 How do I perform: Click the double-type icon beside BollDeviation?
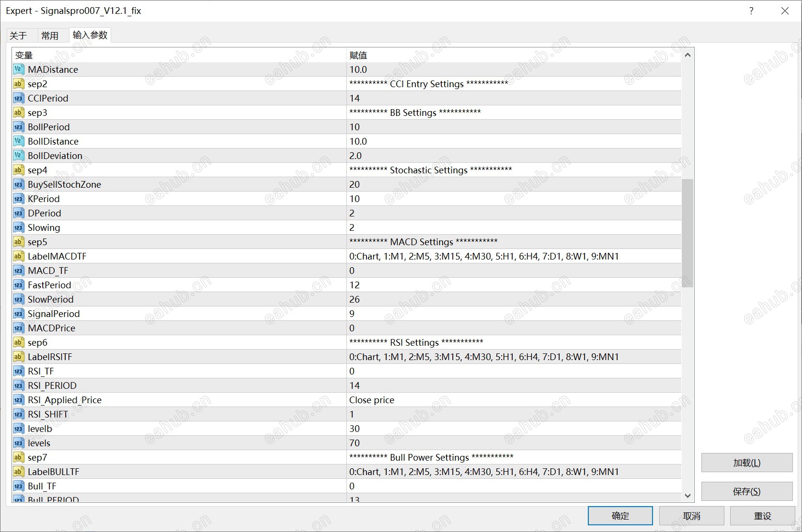click(x=18, y=156)
